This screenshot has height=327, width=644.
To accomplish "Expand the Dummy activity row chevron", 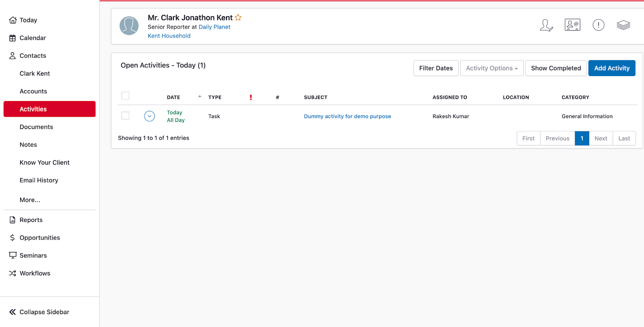I will (x=149, y=116).
